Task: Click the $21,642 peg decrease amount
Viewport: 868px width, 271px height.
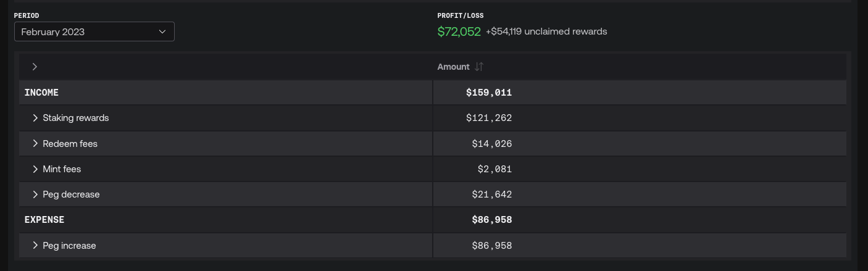Action: click(492, 194)
